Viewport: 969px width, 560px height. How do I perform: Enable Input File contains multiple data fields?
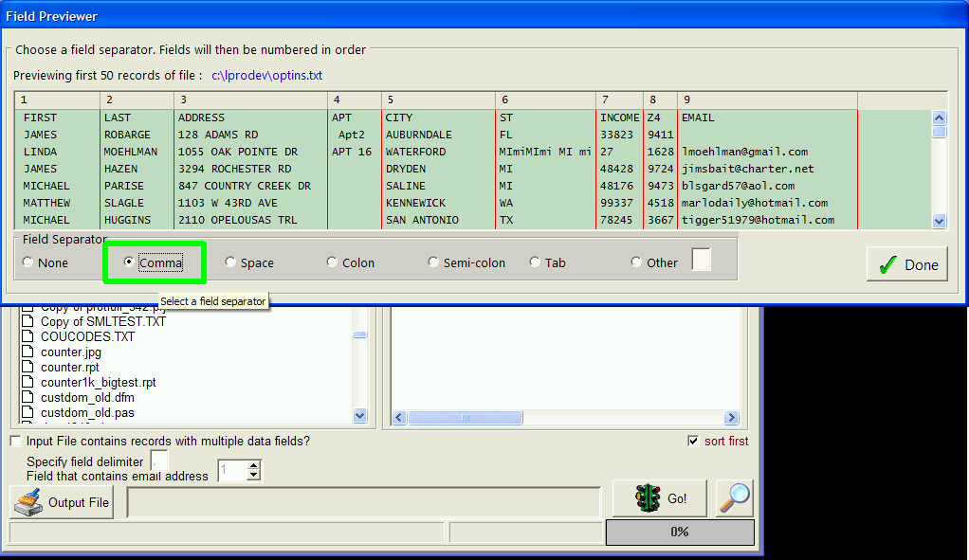(x=15, y=441)
